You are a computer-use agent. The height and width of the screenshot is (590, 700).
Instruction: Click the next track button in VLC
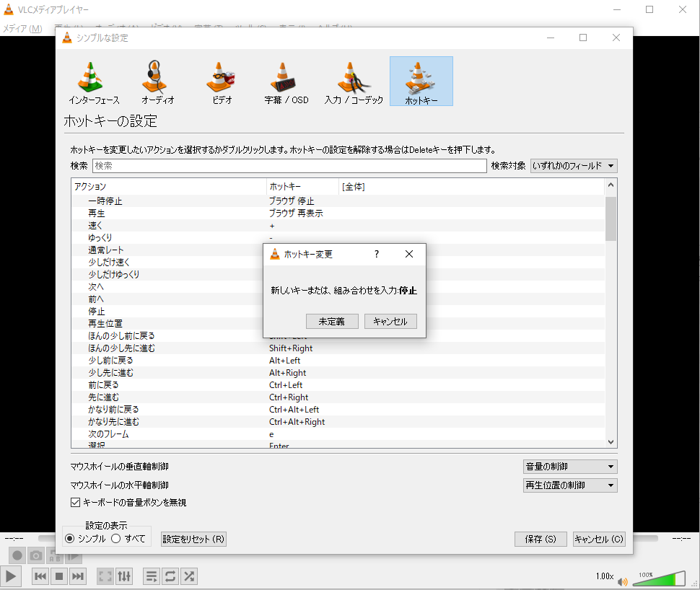(x=78, y=576)
